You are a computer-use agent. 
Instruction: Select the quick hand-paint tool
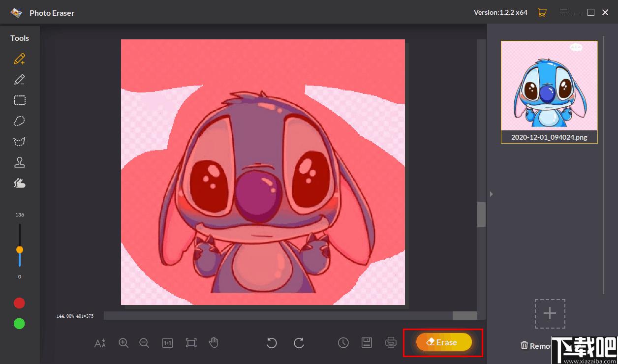[20, 183]
